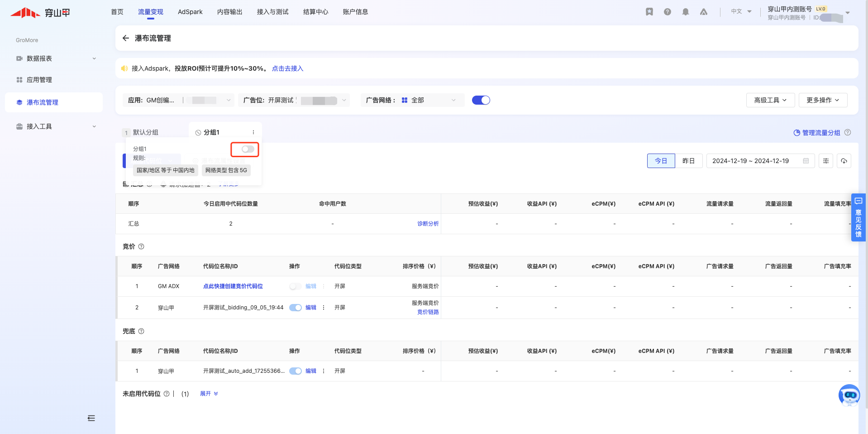Image resolution: width=868 pixels, height=434 pixels.
Task: Open AdSpark in top navigation
Action: tap(190, 12)
